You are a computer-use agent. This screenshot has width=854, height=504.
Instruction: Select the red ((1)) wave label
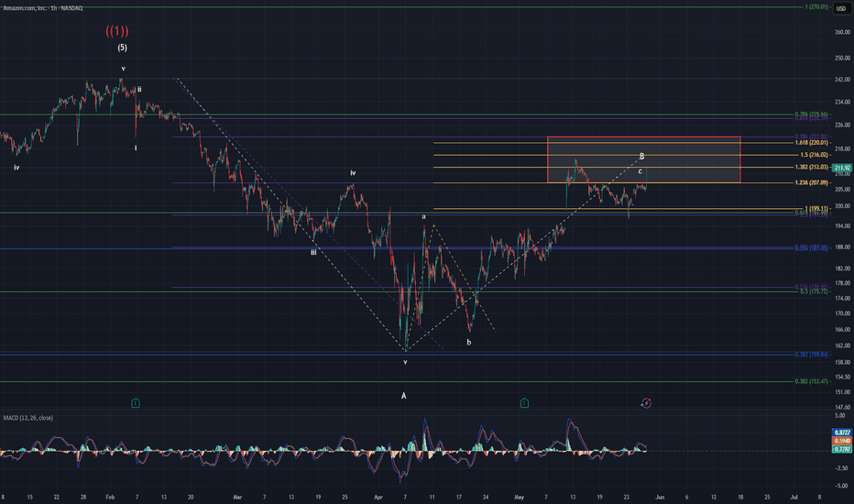pyautogui.click(x=117, y=30)
